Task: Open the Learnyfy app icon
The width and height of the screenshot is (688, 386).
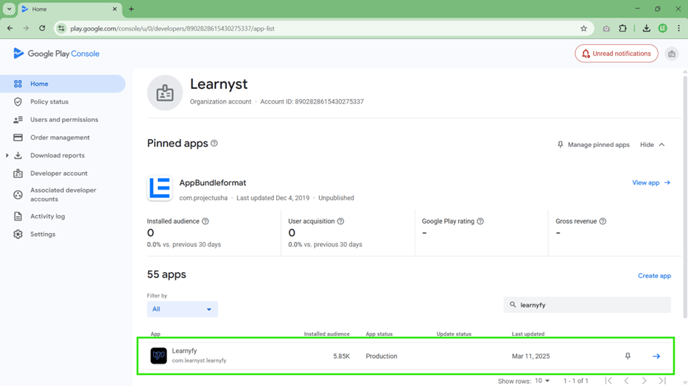Action: click(158, 356)
